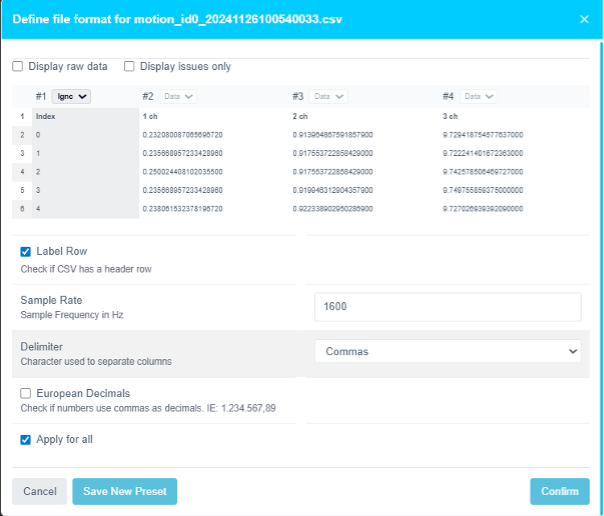Enable the European Decimals option
This screenshot has width=604, height=516.
26,393
